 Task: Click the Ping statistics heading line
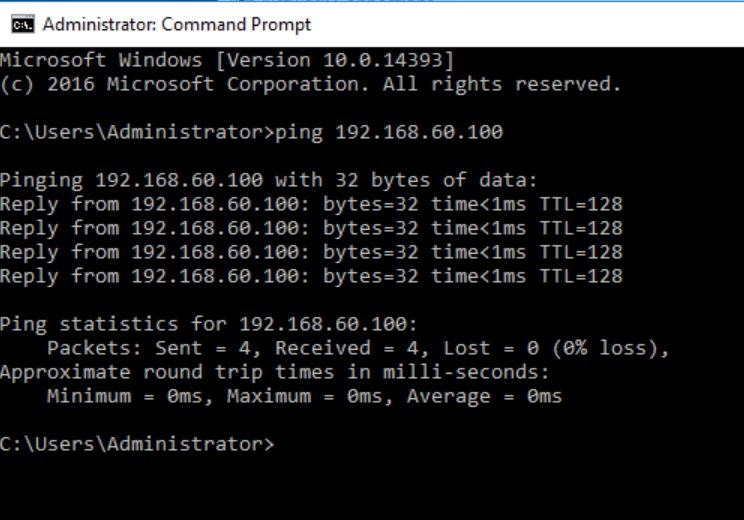pyautogui.click(x=208, y=324)
